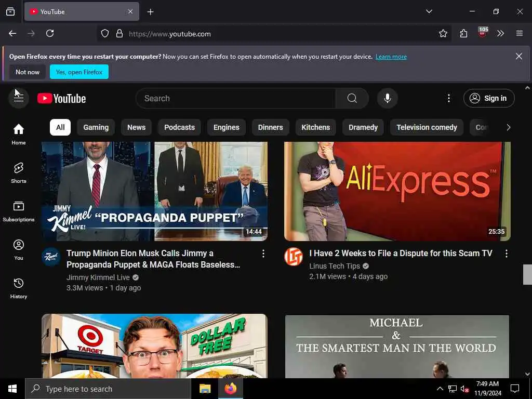The width and height of the screenshot is (532, 399).
Task: Play the Target Dollar Tree thumbnail video
Action: click(x=154, y=346)
